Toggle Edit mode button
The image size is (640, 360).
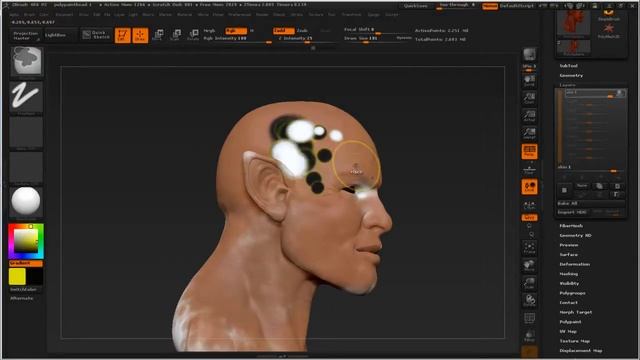pos(122,36)
